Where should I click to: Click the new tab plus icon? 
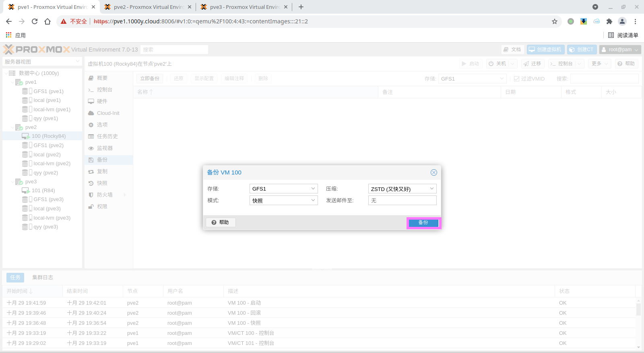tap(301, 7)
